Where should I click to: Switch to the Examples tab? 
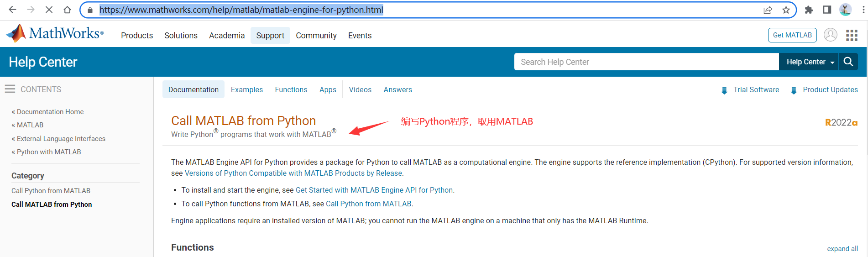click(x=247, y=89)
